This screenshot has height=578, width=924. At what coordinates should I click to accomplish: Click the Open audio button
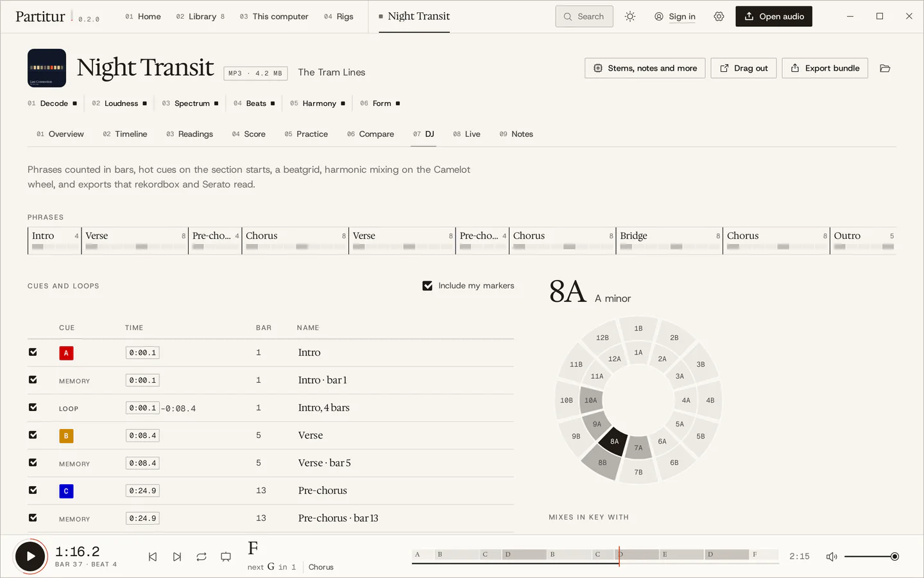tap(774, 17)
